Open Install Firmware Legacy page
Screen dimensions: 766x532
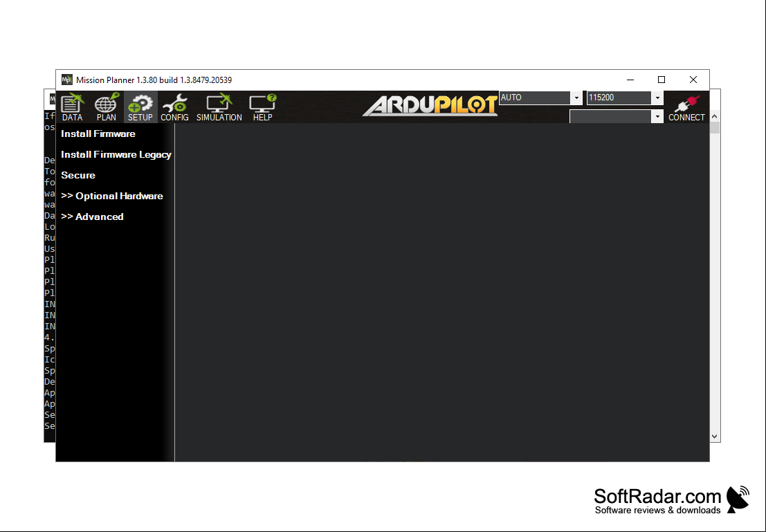coord(116,154)
